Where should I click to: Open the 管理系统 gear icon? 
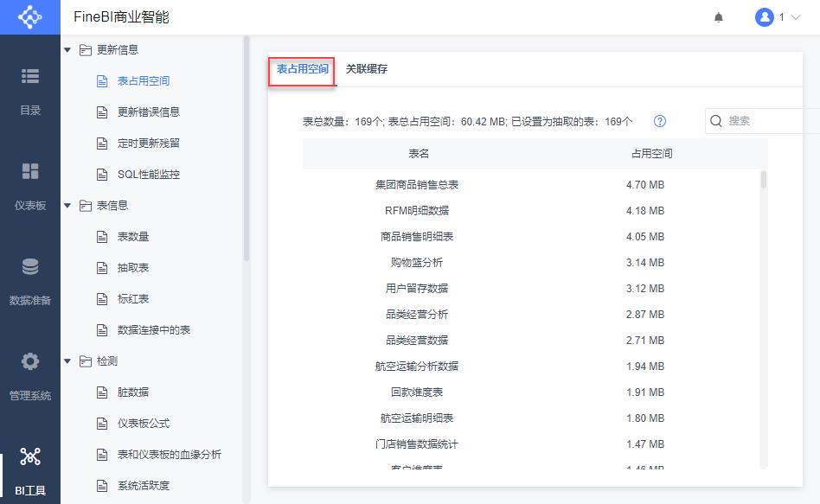point(30,361)
